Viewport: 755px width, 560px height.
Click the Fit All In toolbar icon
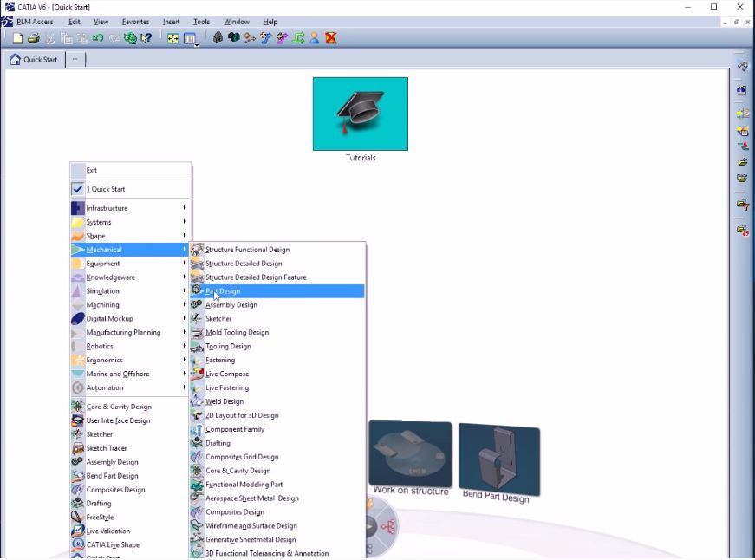pyautogui.click(x=172, y=38)
